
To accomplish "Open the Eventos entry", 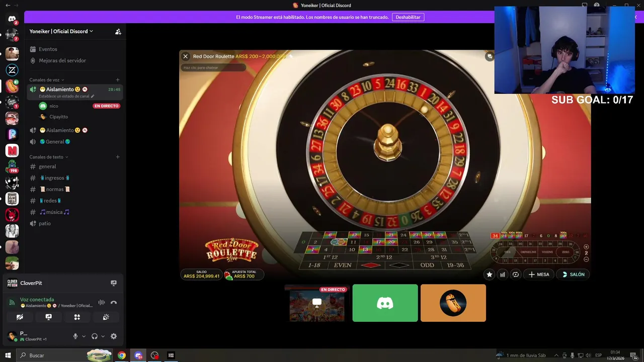I will tap(74, 49).
